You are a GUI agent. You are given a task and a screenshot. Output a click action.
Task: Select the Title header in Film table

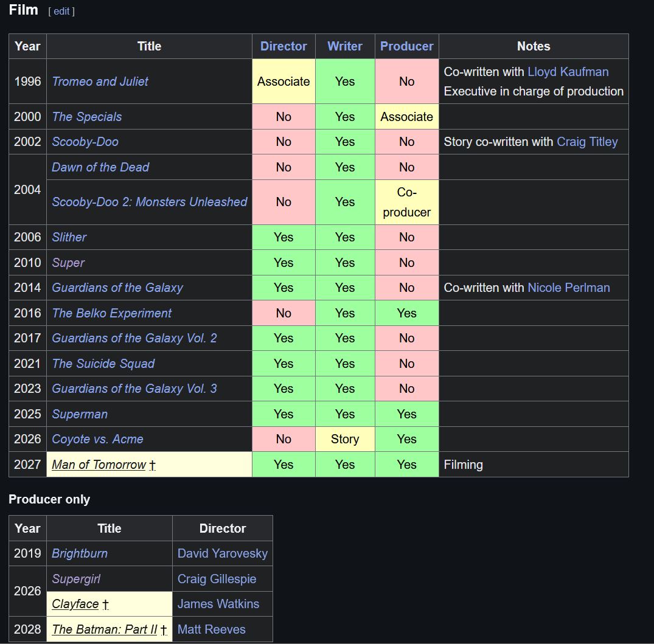(149, 46)
